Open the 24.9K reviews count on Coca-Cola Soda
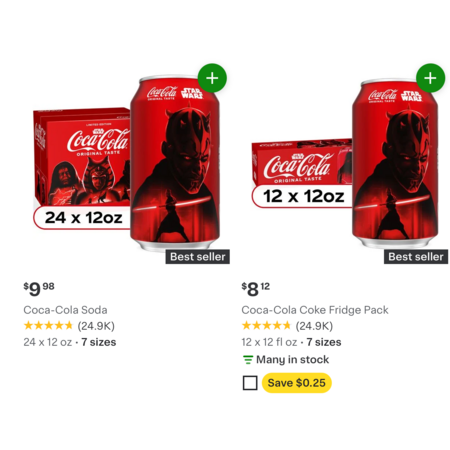Screen dimensions: 450x450 [96, 326]
